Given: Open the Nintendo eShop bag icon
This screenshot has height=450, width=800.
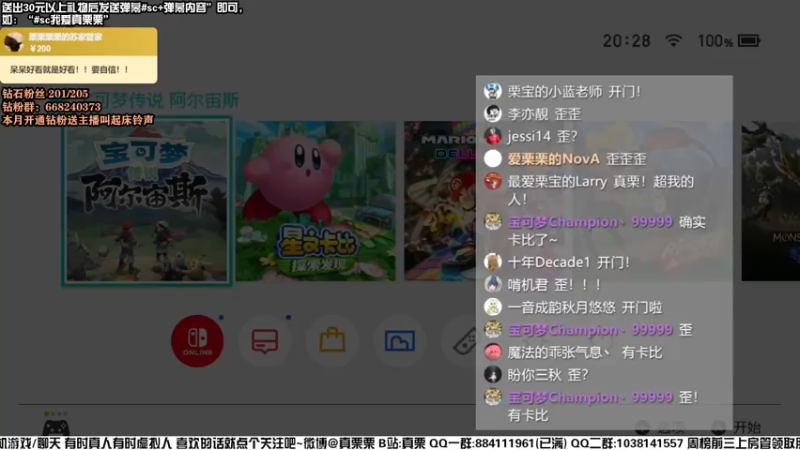Looking at the screenshot, I should pos(332,341).
